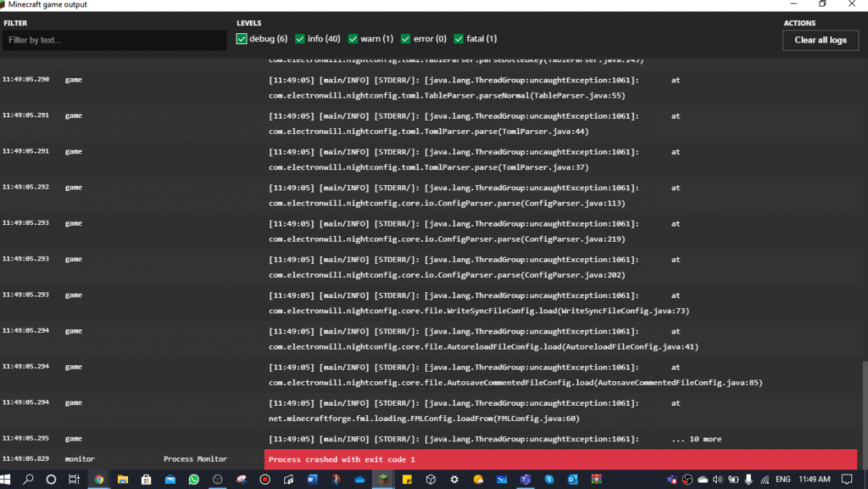The width and height of the screenshot is (868, 489).
Task: Open File Explorer from the taskbar
Action: [123, 480]
